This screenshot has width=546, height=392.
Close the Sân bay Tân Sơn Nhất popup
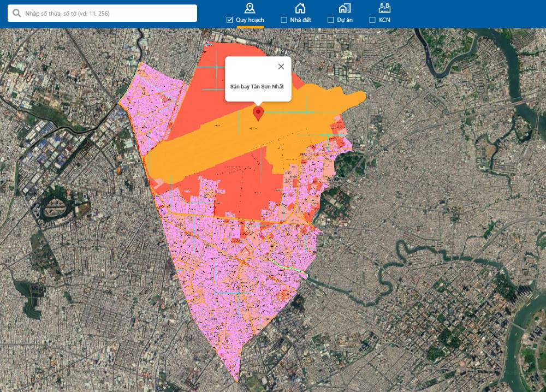pyautogui.click(x=281, y=67)
